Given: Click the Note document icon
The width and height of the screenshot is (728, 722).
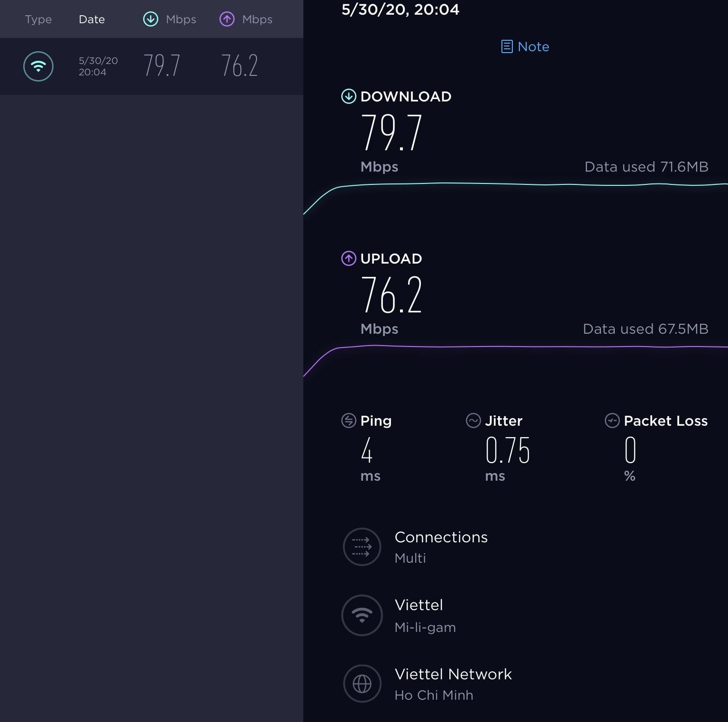Looking at the screenshot, I should click(x=507, y=46).
